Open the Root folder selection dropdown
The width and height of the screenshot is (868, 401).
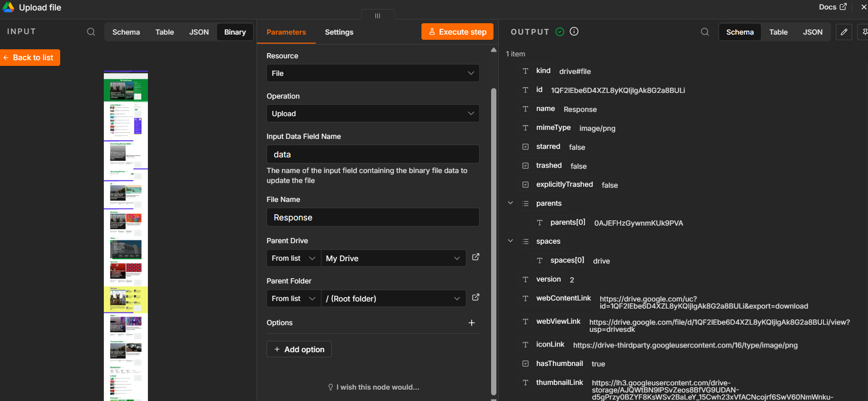pyautogui.click(x=393, y=299)
